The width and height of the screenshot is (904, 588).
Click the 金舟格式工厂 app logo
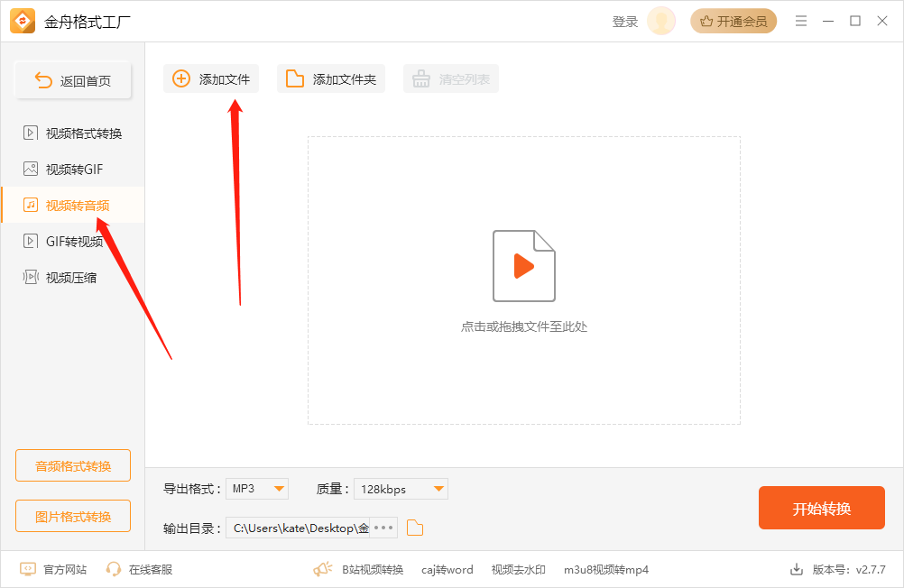(x=23, y=22)
